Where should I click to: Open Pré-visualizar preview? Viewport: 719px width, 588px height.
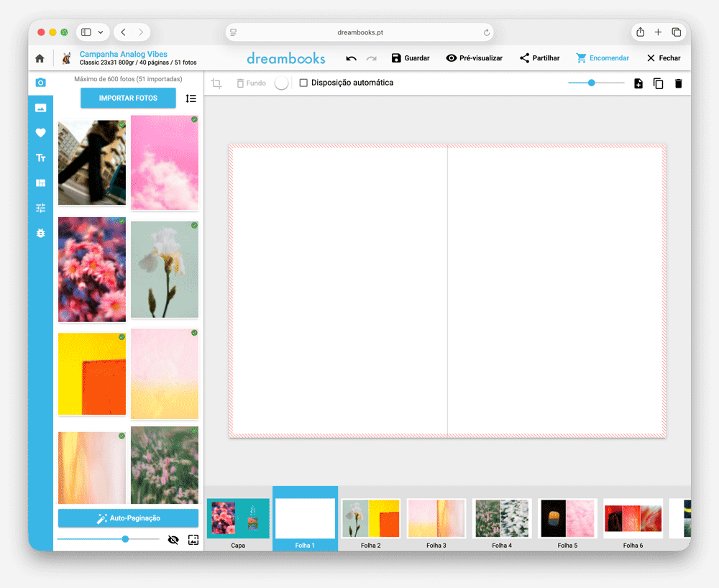pyautogui.click(x=474, y=58)
